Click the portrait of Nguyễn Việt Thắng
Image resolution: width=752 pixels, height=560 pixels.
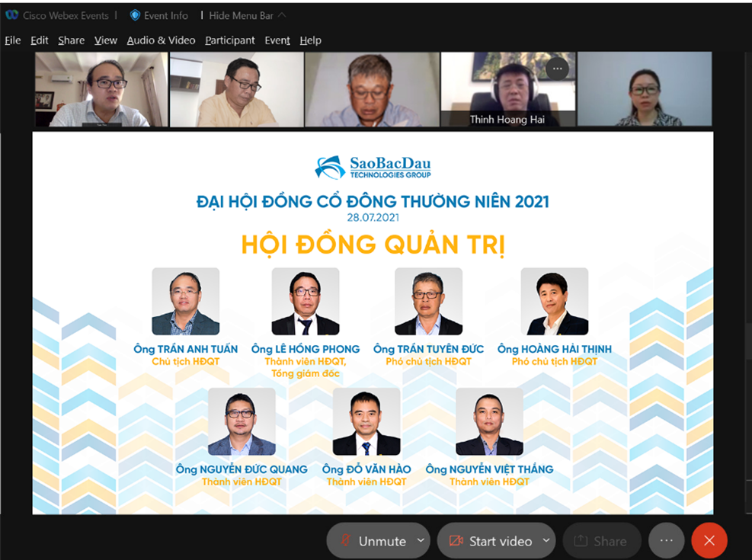490,421
